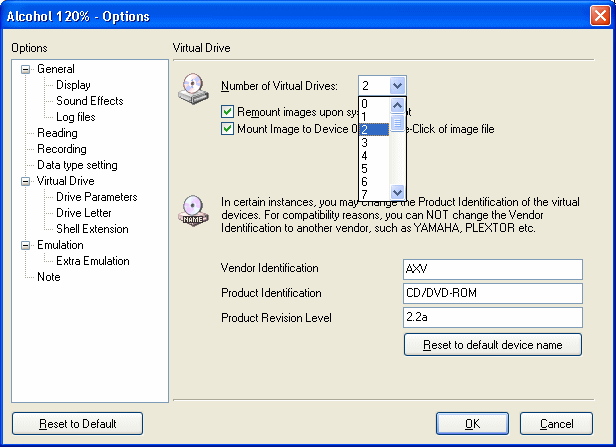Choose highlighted 2 in drives list
Image resolution: width=616 pixels, height=447 pixels.
(374, 129)
